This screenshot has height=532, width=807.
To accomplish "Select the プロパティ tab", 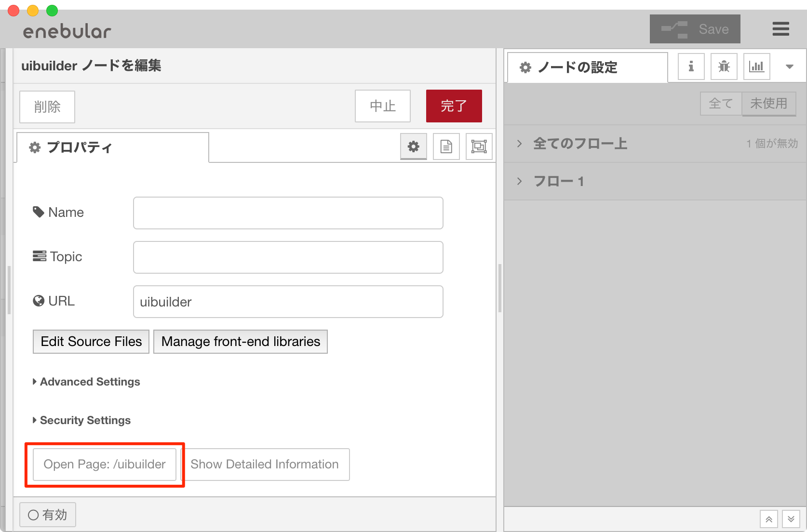I will click(x=113, y=147).
